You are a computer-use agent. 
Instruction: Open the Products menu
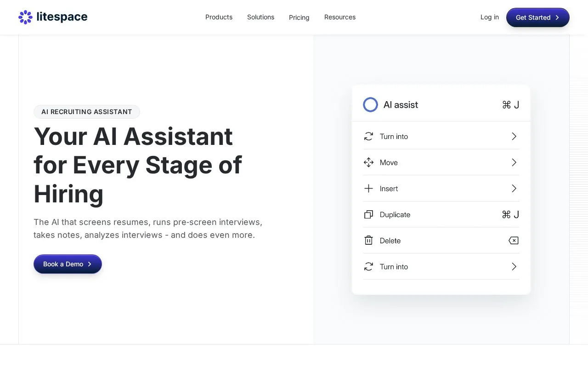tap(219, 17)
